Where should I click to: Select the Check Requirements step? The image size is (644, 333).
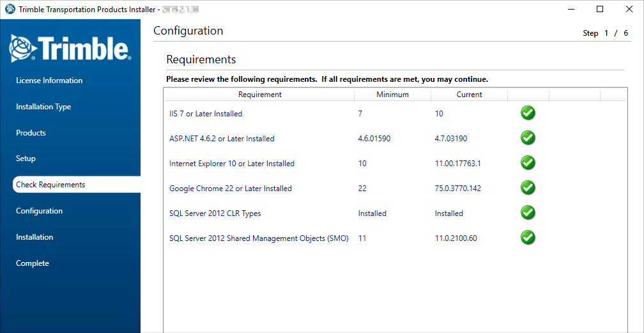pos(50,185)
